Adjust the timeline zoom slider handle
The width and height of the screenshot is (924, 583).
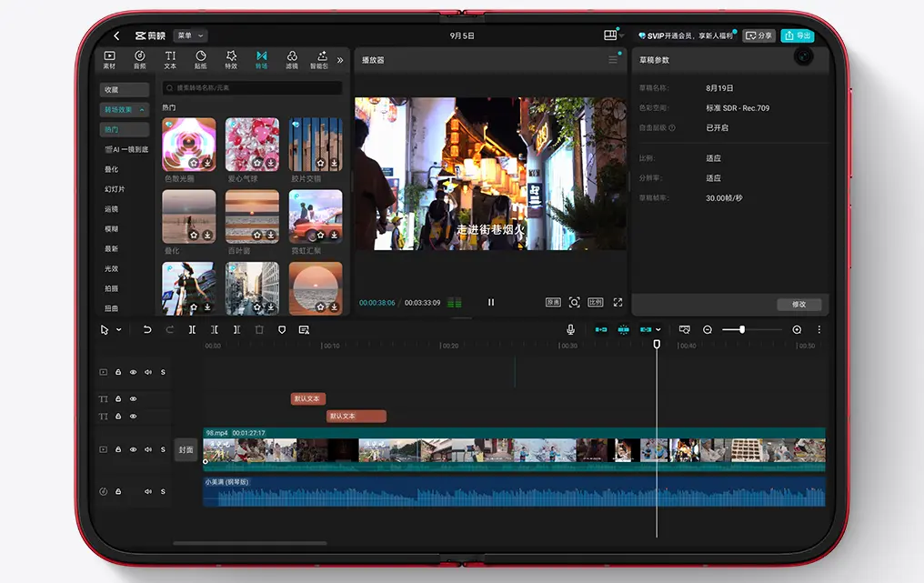click(742, 329)
